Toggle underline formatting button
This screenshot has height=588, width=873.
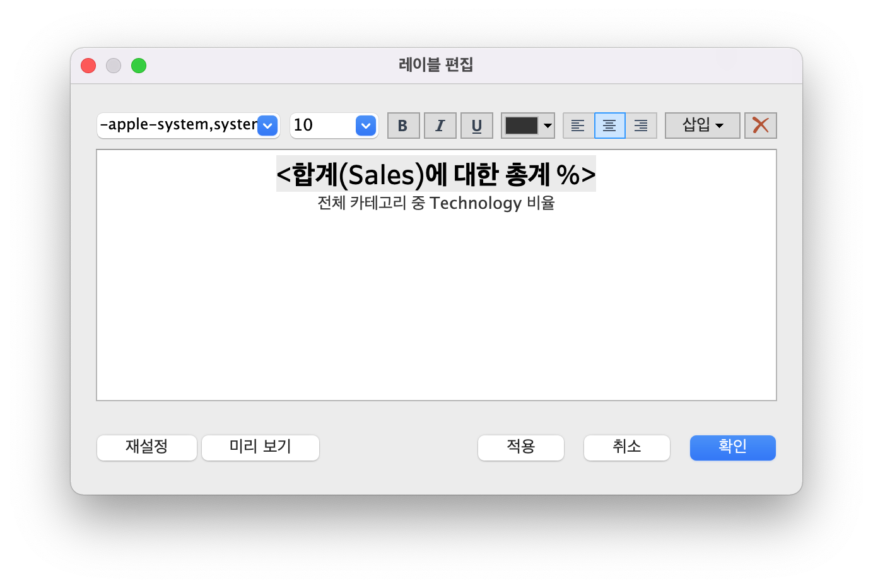pos(476,126)
